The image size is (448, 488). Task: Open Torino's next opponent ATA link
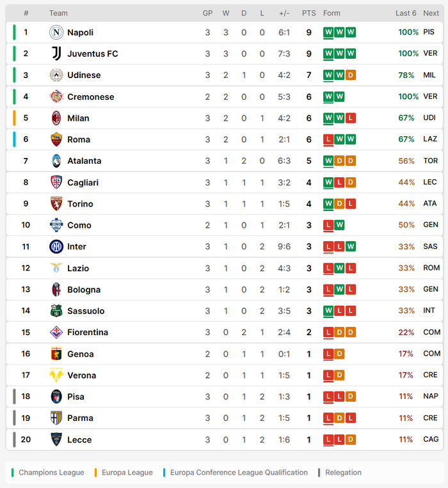(x=430, y=204)
